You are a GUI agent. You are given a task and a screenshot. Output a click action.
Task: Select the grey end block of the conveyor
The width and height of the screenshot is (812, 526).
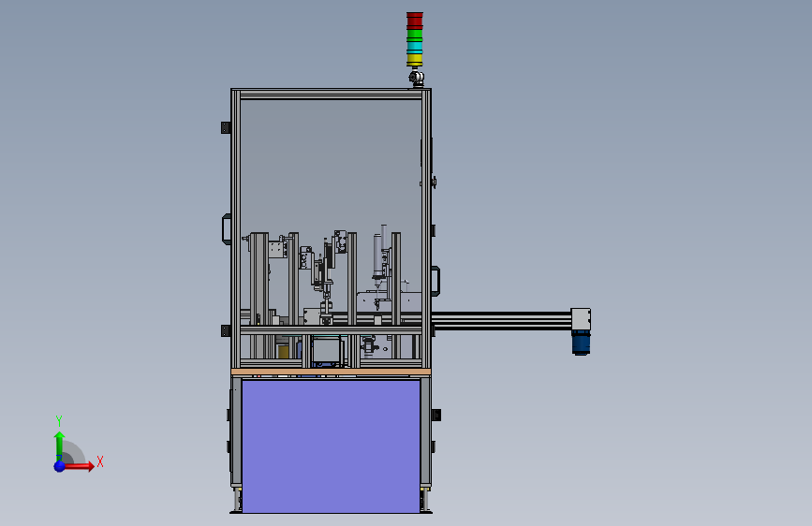tap(581, 319)
